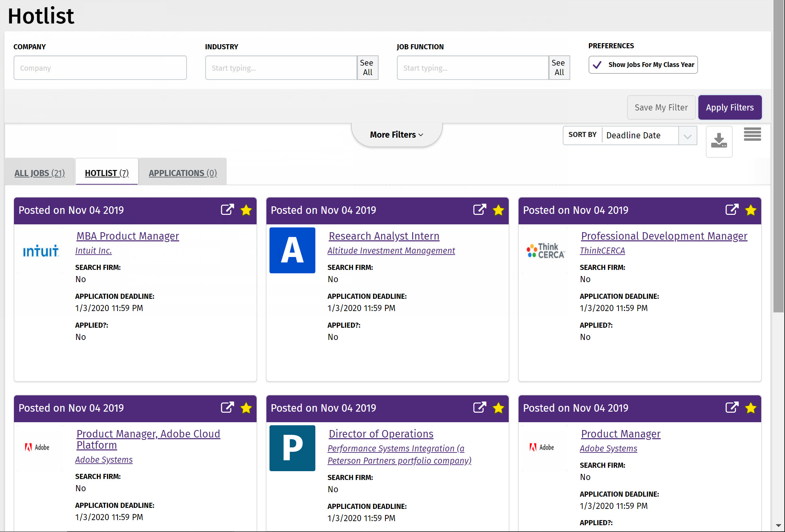Viewport: 785px width, 532px height.
Task: Open Research Analyst Intern external link icon
Action: click(479, 210)
